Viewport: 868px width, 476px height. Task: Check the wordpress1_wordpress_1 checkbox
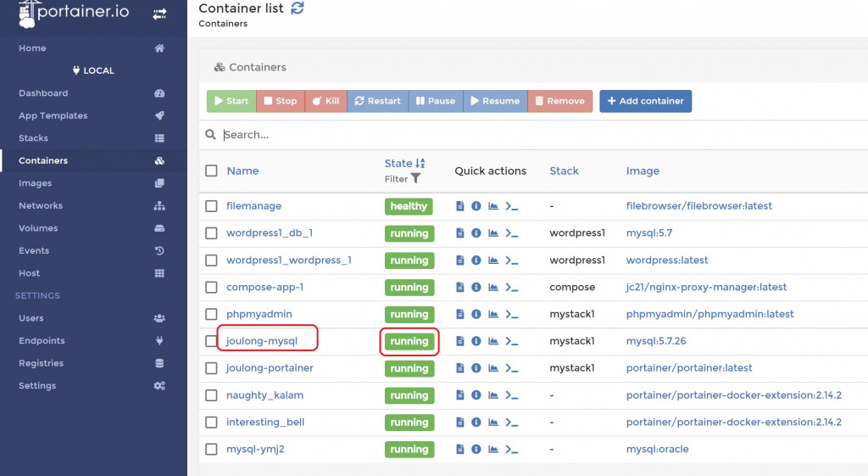[211, 260]
